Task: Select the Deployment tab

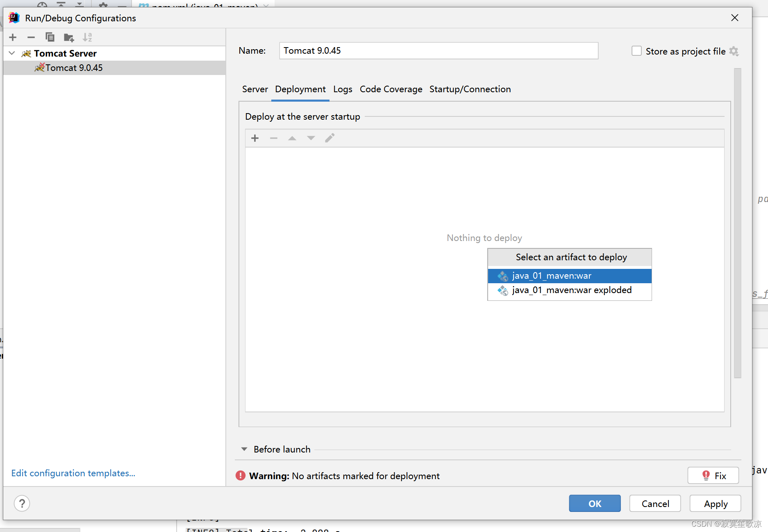Action: point(300,89)
